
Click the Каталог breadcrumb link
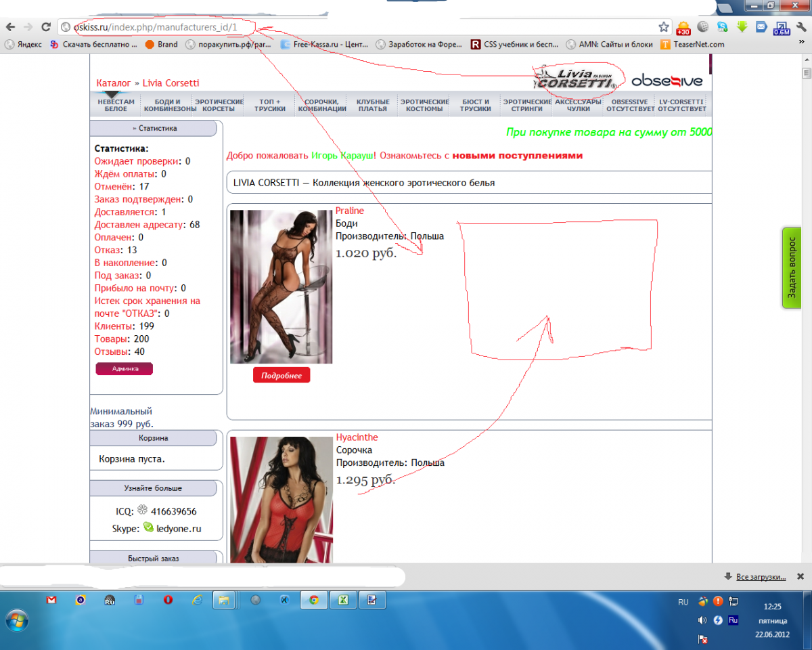pyautogui.click(x=114, y=83)
